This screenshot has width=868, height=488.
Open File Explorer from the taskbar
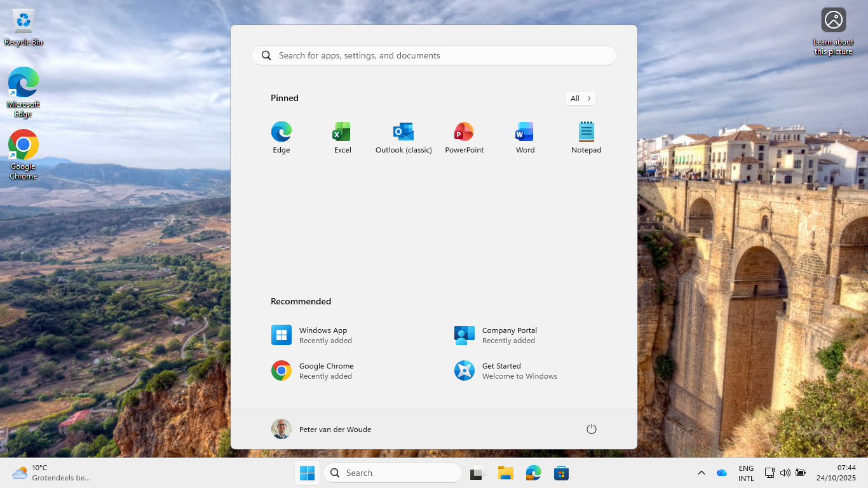pyautogui.click(x=505, y=473)
